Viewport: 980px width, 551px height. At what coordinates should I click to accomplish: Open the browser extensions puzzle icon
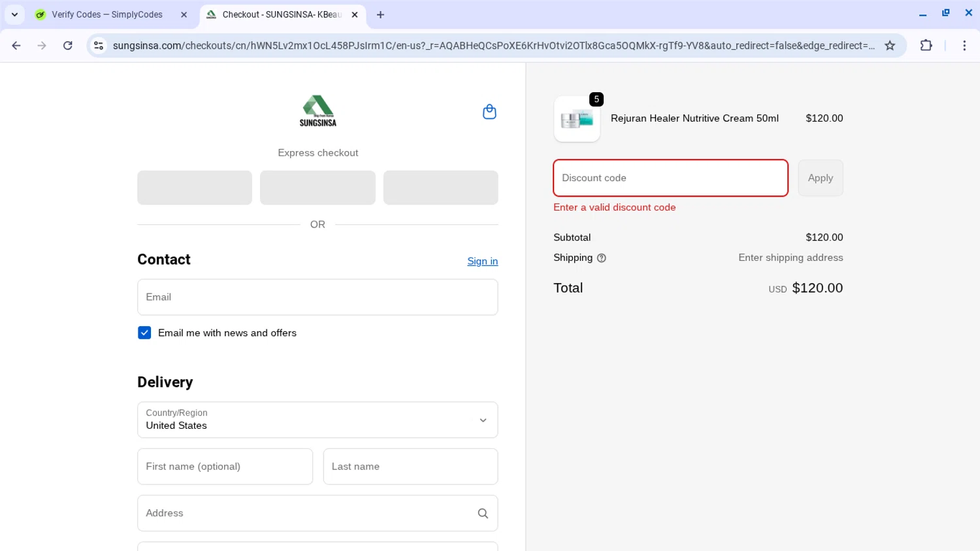[x=926, y=45]
